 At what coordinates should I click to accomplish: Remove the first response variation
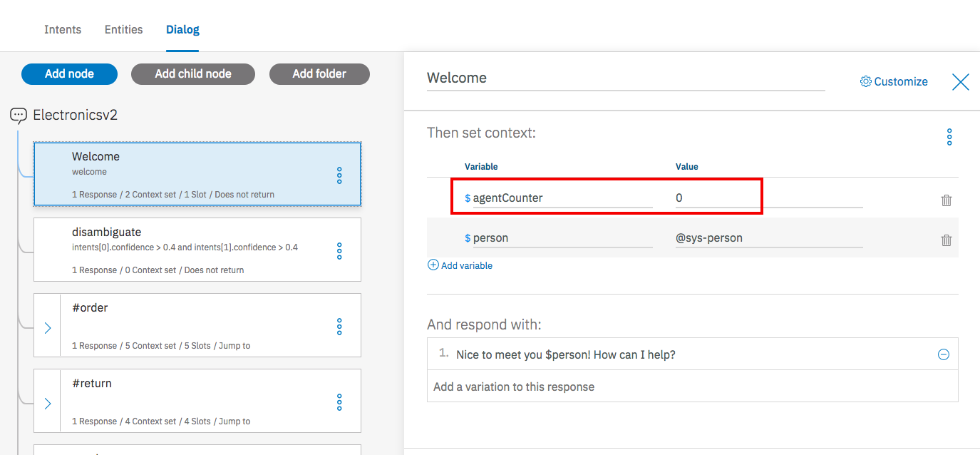click(943, 354)
